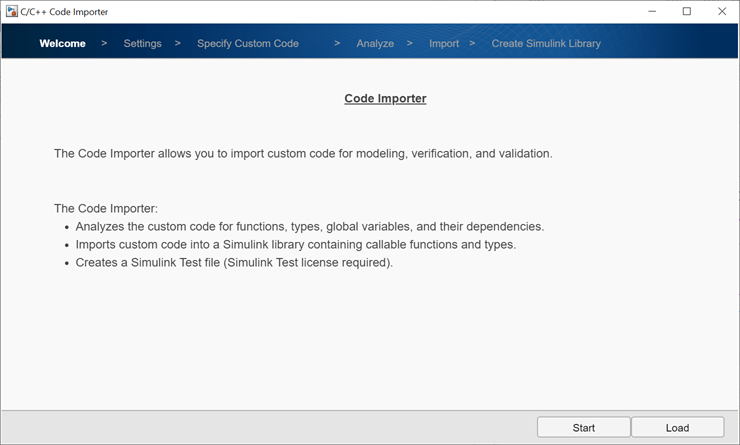Close the Code Importer window
740x445 pixels.
coord(722,12)
